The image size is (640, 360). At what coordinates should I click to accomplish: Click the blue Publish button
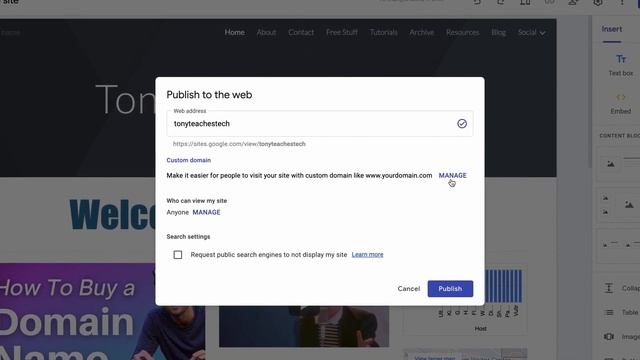click(450, 289)
